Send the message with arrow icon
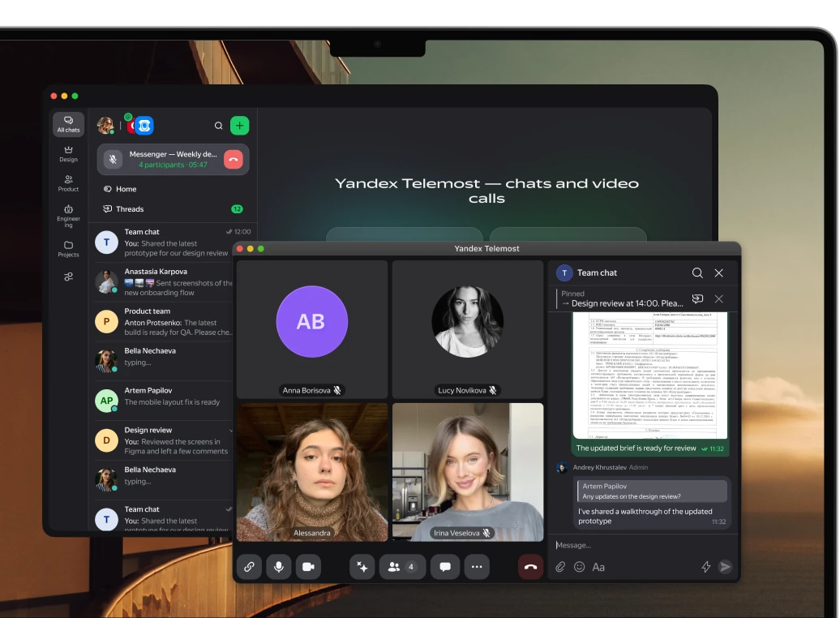840x618 pixels. coord(725,567)
